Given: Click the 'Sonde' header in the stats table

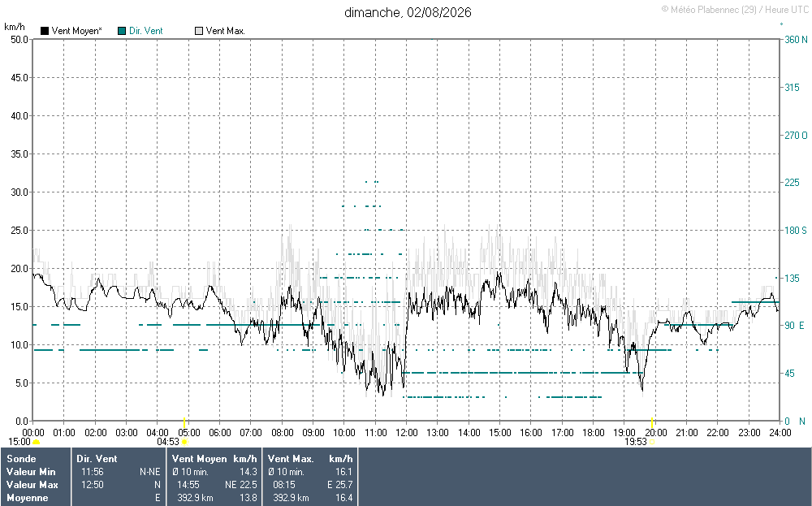Looking at the screenshot, I should pos(21,459).
